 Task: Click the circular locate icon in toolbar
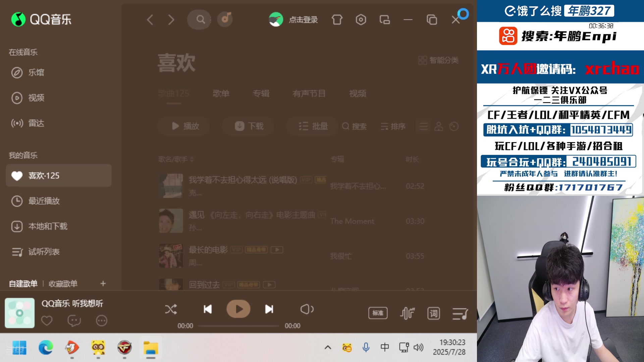coord(454,126)
